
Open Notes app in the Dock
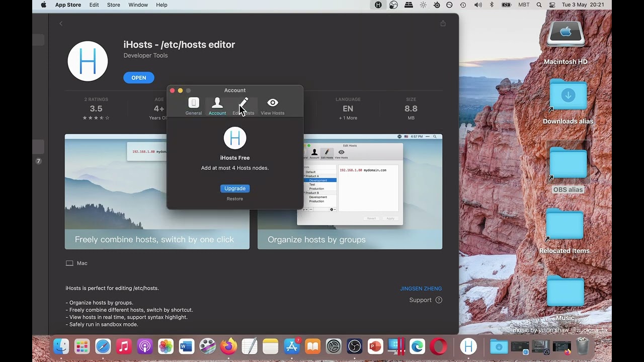[x=270, y=346]
